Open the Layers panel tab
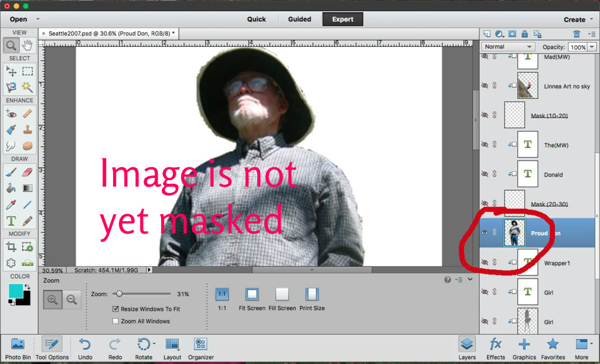 point(467,348)
